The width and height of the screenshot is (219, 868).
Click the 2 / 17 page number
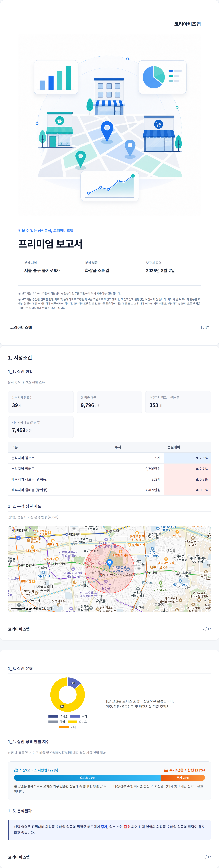207,629
